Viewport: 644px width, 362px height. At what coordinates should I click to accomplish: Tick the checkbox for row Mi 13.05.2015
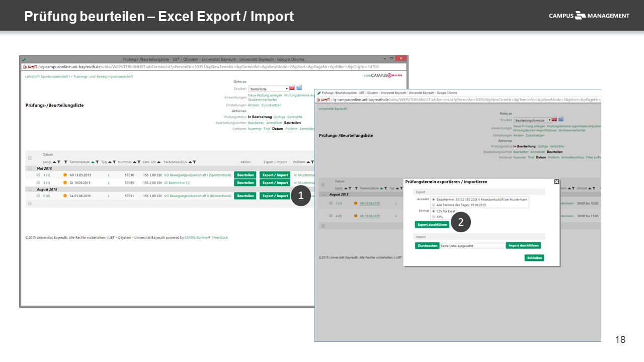pos(38,175)
